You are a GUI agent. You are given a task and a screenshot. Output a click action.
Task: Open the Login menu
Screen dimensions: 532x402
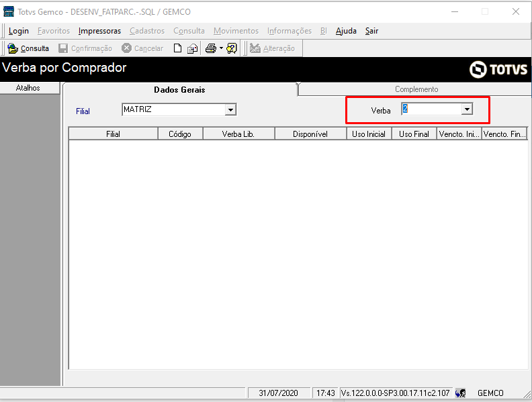19,31
